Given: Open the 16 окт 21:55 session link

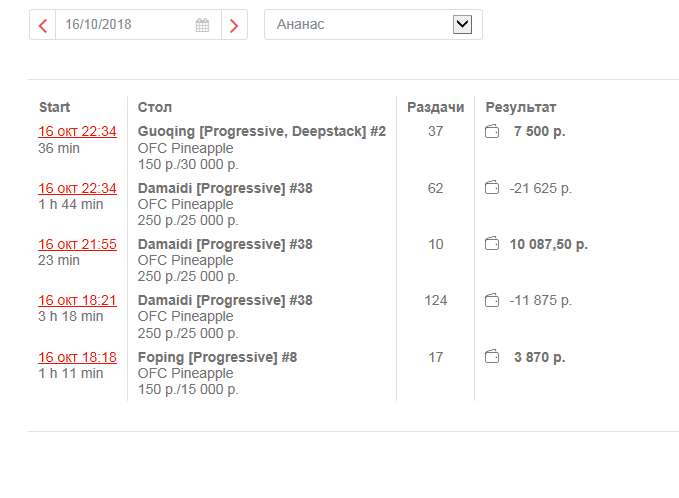Looking at the screenshot, I should click(77, 244).
